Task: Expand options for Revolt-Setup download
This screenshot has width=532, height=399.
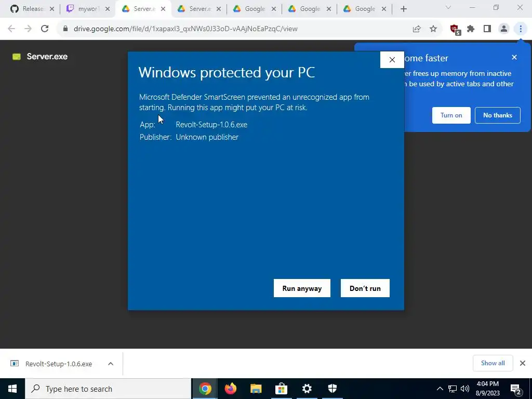Action: 111,364
